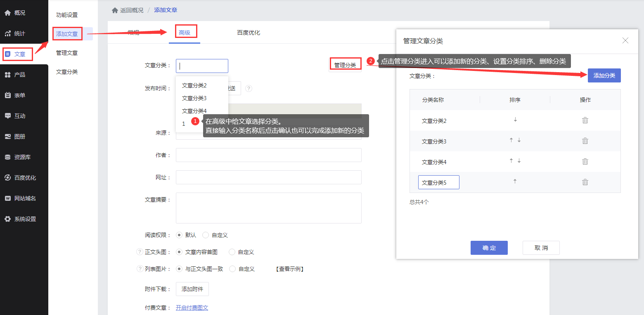Open the 百度优化 sidebar item
The width and height of the screenshot is (644, 315).
coord(24,178)
